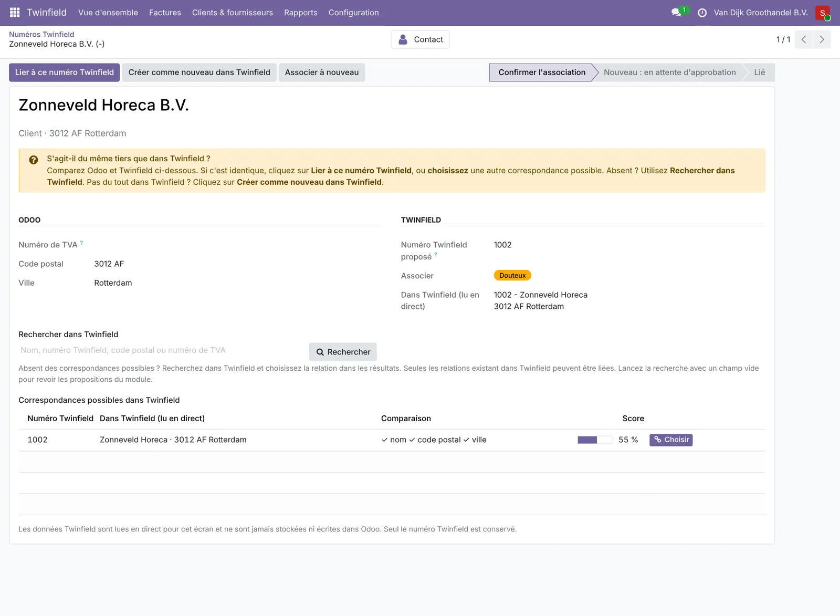Open the activities clock icon
Screen dimensions: 840x616
click(702, 13)
